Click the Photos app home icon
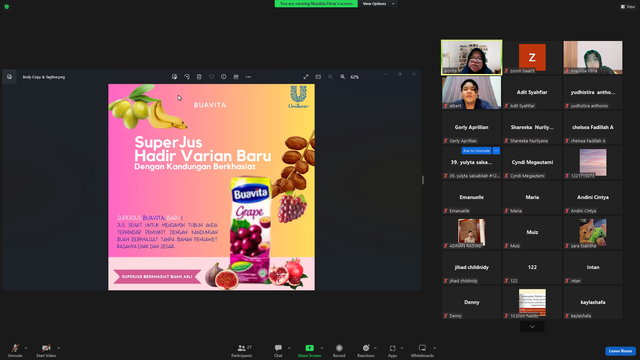640x360 pixels. 9,77
